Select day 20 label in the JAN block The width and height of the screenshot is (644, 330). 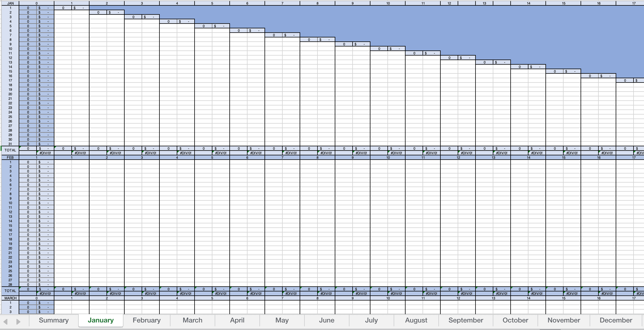pyautogui.click(x=10, y=94)
